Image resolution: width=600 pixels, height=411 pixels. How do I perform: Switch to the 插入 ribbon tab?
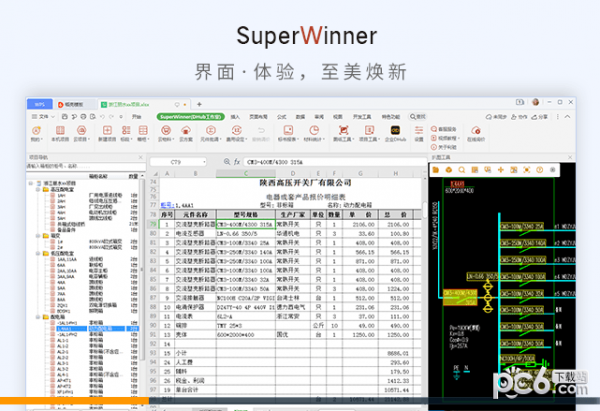point(235,117)
